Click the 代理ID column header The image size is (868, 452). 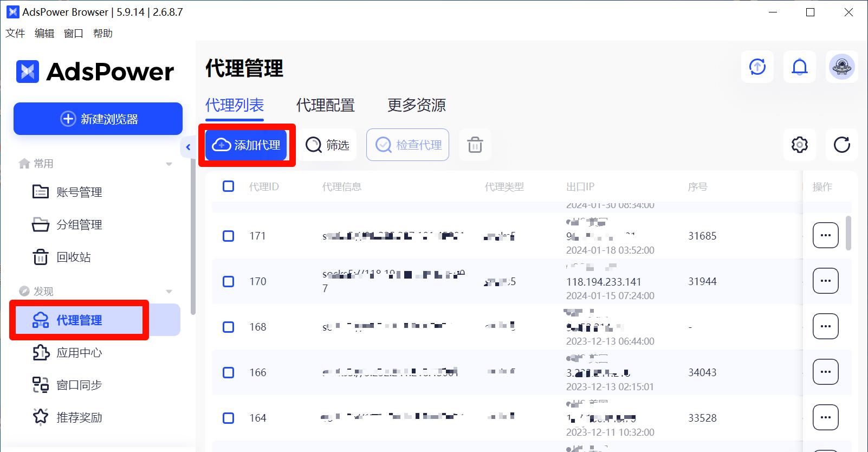tap(264, 187)
